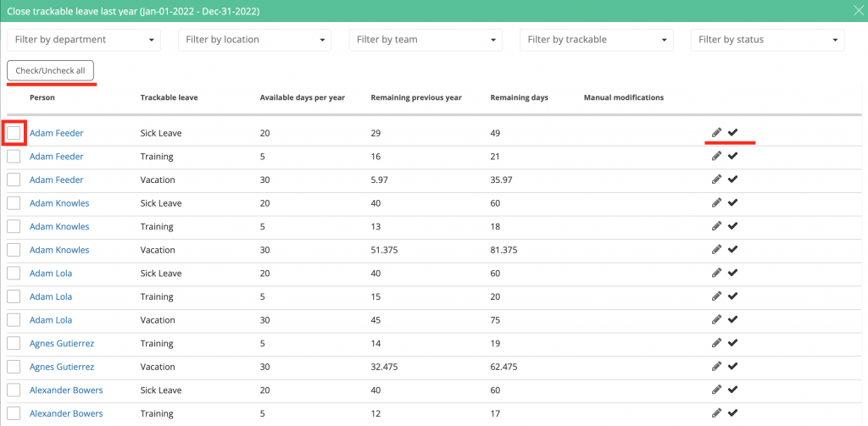
Task: Tick the checkbox for Adam Feeder Sick Leave
Action: click(x=14, y=133)
